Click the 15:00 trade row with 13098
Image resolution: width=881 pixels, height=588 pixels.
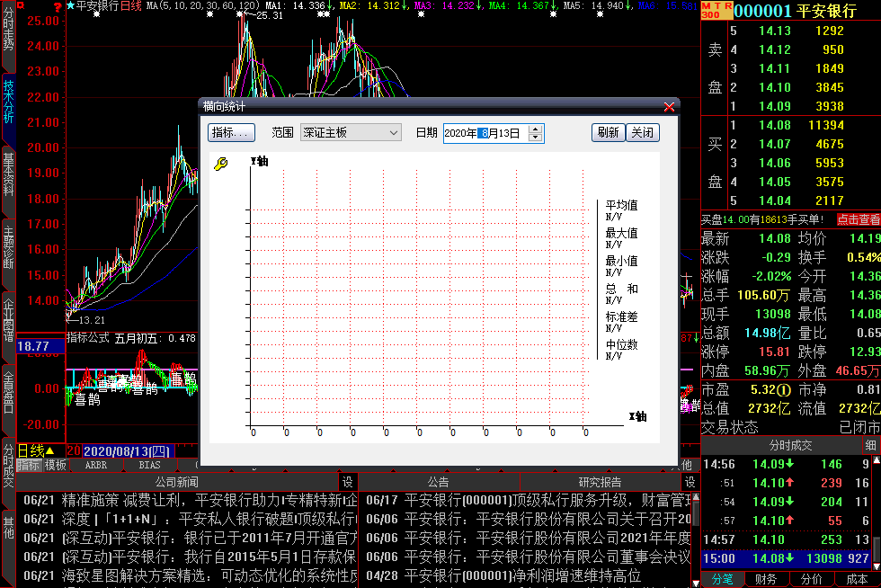(786, 558)
